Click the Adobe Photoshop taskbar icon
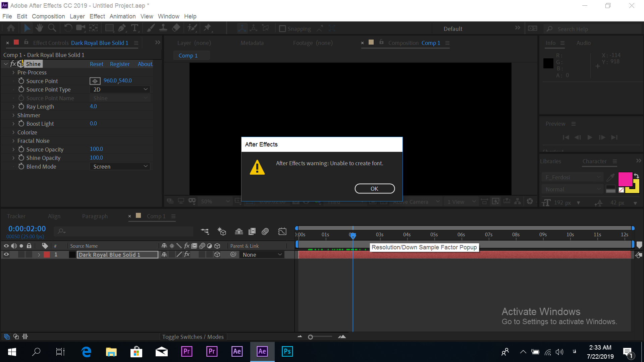The width and height of the screenshot is (644, 362). pyautogui.click(x=287, y=351)
